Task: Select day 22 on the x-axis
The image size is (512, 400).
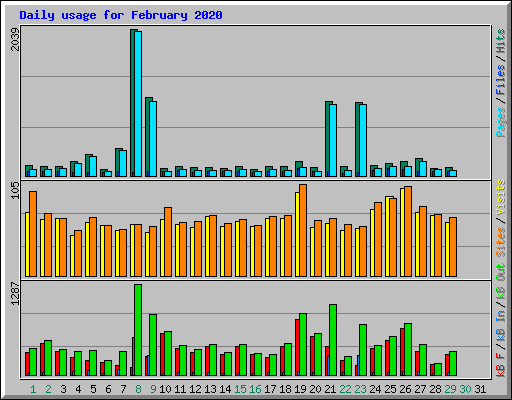Action: [x=345, y=389]
